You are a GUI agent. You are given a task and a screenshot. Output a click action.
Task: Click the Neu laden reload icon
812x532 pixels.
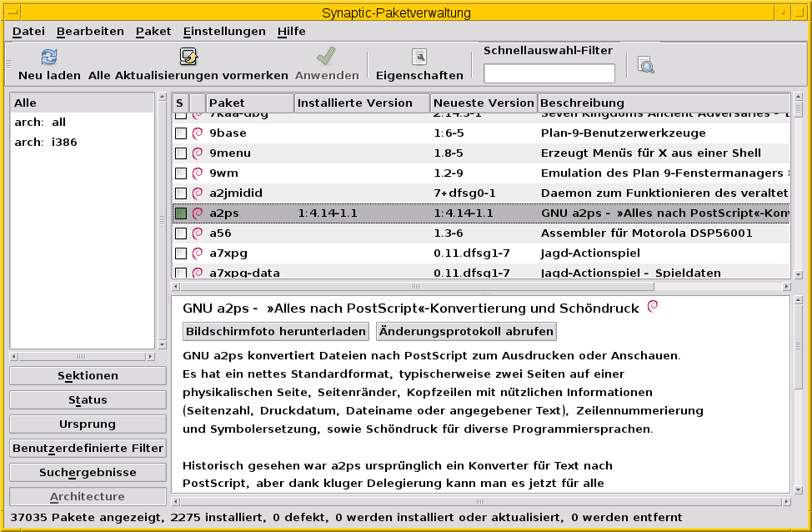pyautogui.click(x=48, y=57)
